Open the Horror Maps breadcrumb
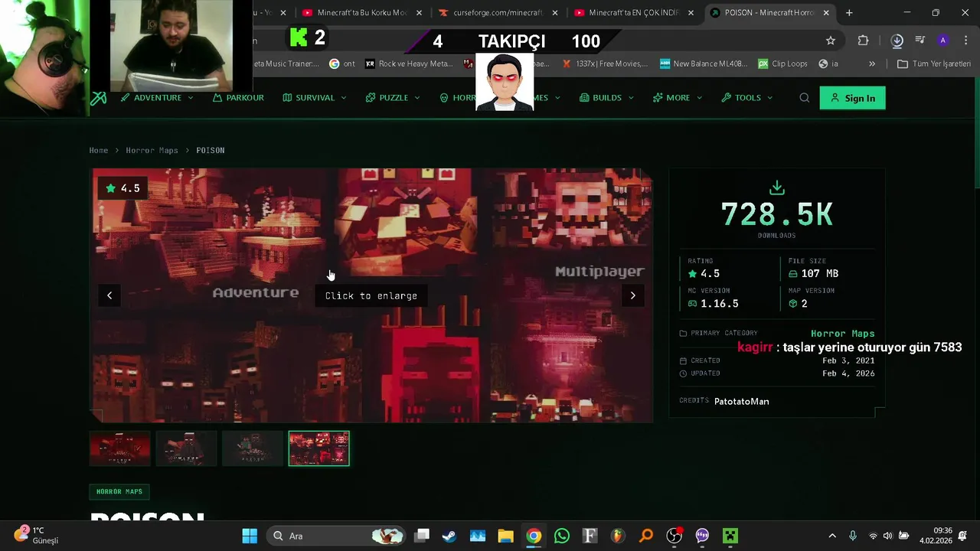 tap(152, 151)
